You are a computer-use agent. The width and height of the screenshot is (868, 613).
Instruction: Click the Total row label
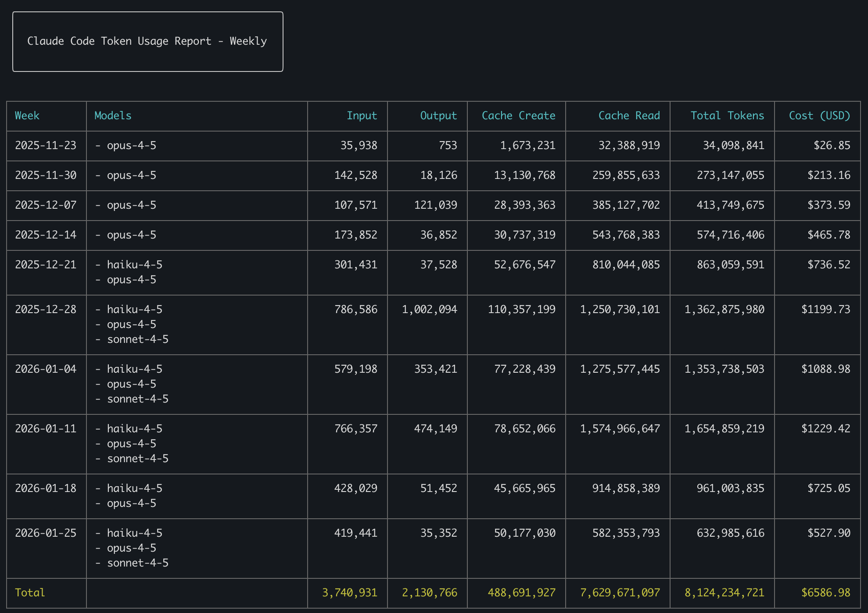point(30,592)
